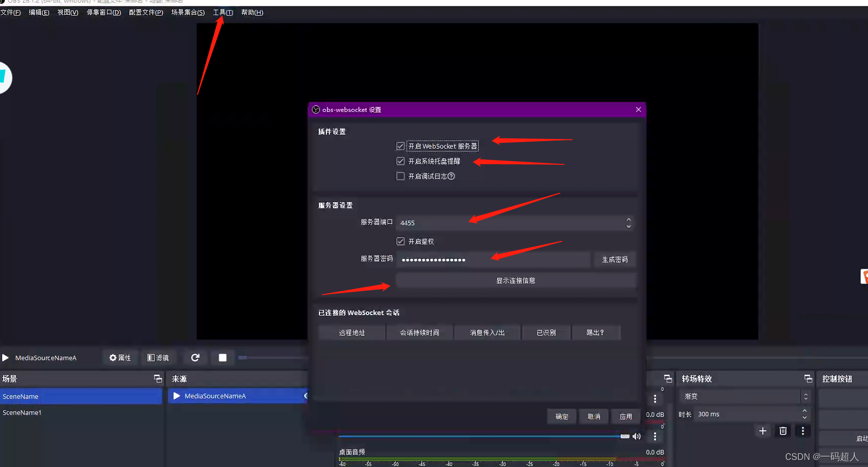The height and width of the screenshot is (467, 868).
Task: Open 滤镜 filters for the source
Action: pos(158,358)
